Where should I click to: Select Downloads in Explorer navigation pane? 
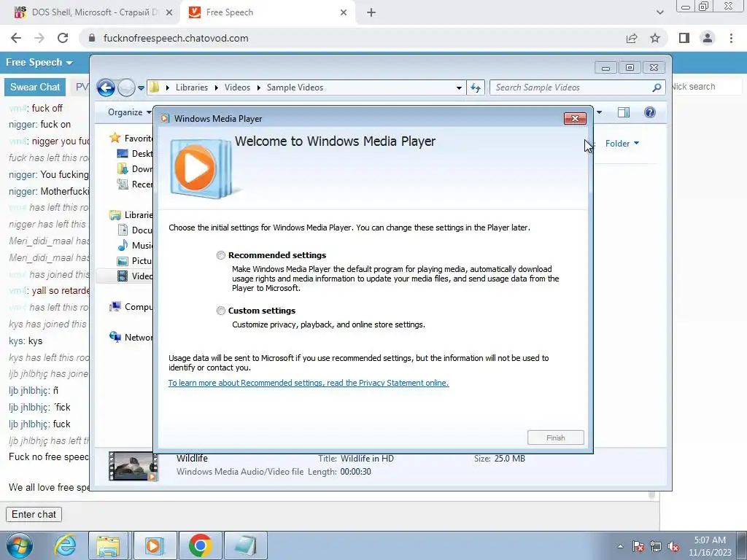tap(135, 169)
